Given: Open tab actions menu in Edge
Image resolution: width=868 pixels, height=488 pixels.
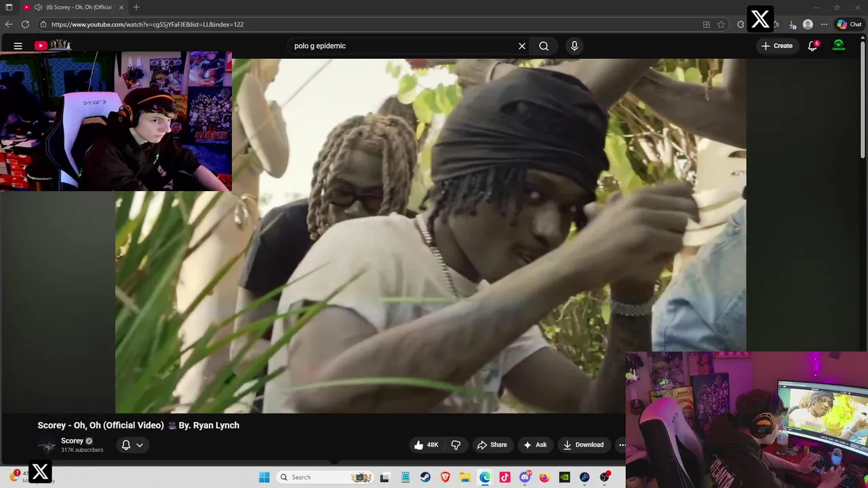Looking at the screenshot, I should point(9,7).
